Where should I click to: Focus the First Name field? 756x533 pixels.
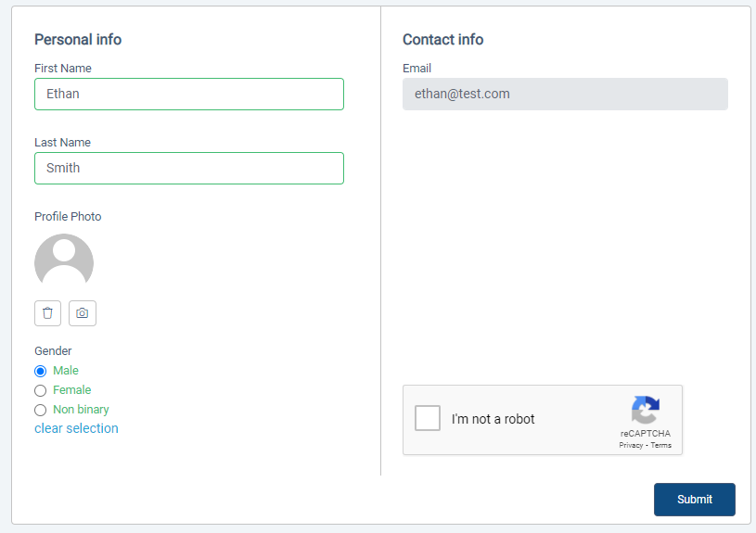tap(189, 94)
